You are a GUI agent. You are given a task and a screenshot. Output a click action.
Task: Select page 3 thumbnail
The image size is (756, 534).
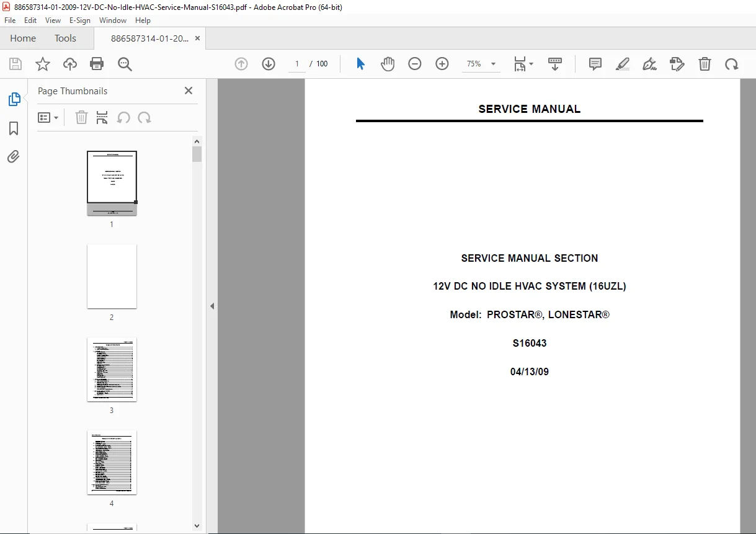(112, 369)
